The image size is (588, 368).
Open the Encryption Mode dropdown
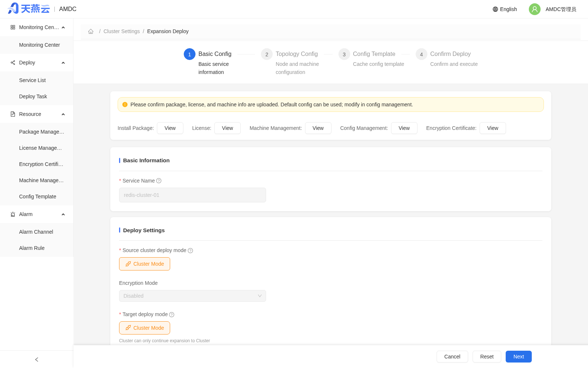coord(193,296)
